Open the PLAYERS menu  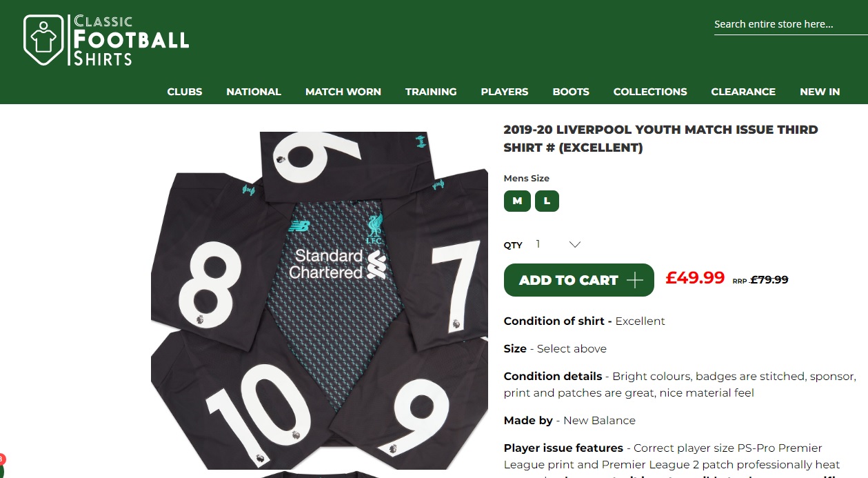click(x=505, y=92)
